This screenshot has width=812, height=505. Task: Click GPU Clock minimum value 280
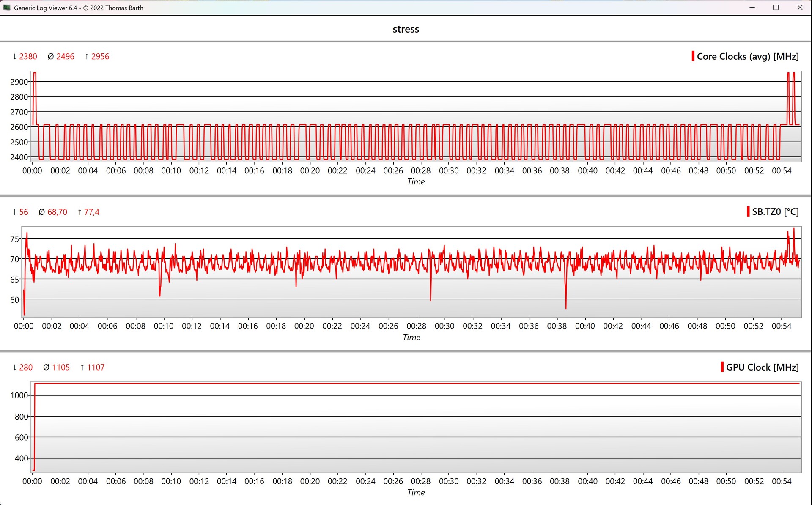(25, 367)
